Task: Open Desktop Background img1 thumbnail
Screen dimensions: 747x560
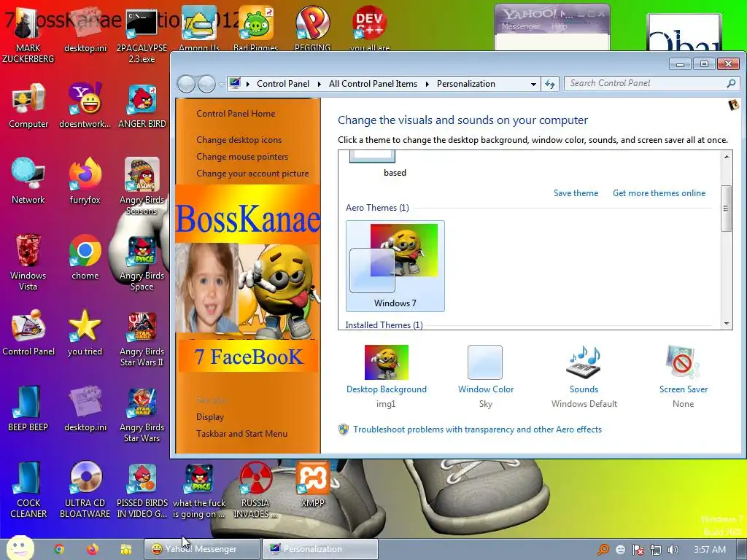Action: [387, 362]
